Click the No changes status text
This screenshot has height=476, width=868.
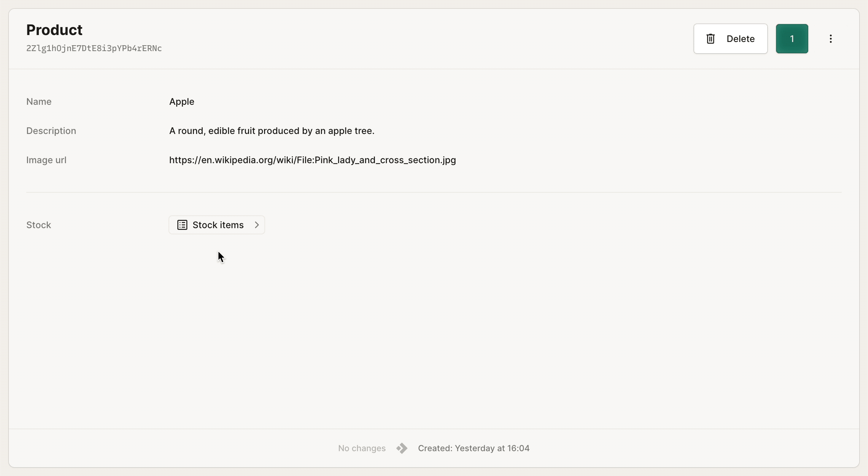pos(362,448)
